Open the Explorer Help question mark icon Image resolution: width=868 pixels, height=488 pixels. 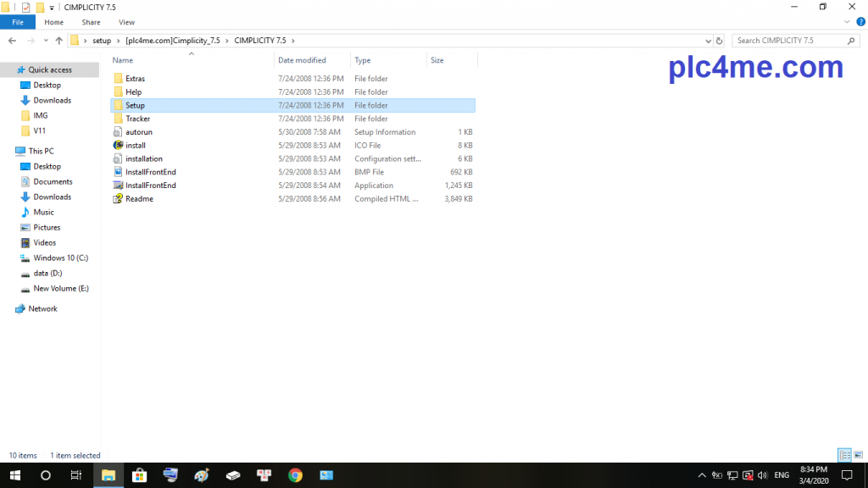click(860, 22)
